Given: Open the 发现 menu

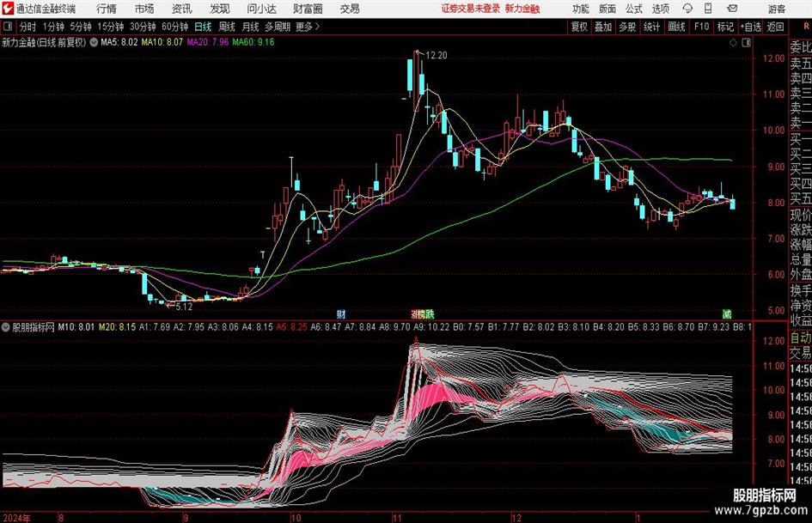Looking at the screenshot, I should 220,9.
